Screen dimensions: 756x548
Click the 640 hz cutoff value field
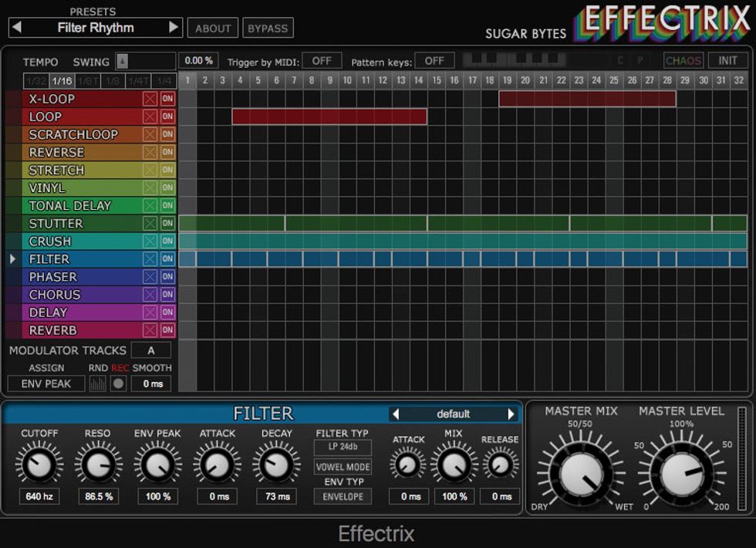pyautogui.click(x=39, y=496)
